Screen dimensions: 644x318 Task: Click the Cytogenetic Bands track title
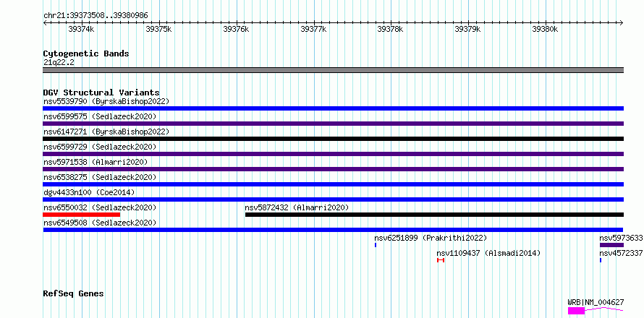86,53
